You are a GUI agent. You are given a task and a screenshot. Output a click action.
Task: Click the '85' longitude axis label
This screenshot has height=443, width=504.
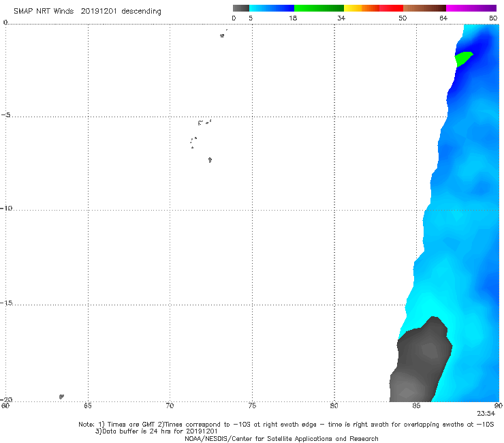click(416, 406)
